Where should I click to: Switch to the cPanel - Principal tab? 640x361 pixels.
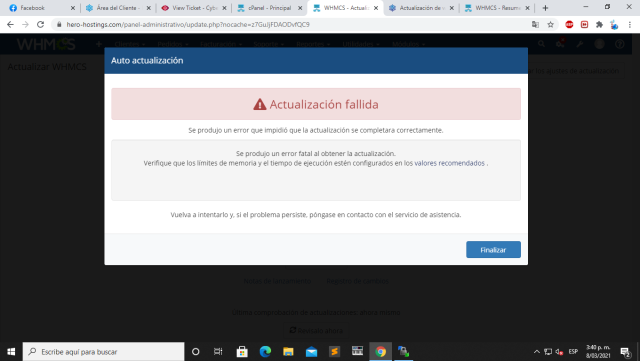(x=269, y=8)
